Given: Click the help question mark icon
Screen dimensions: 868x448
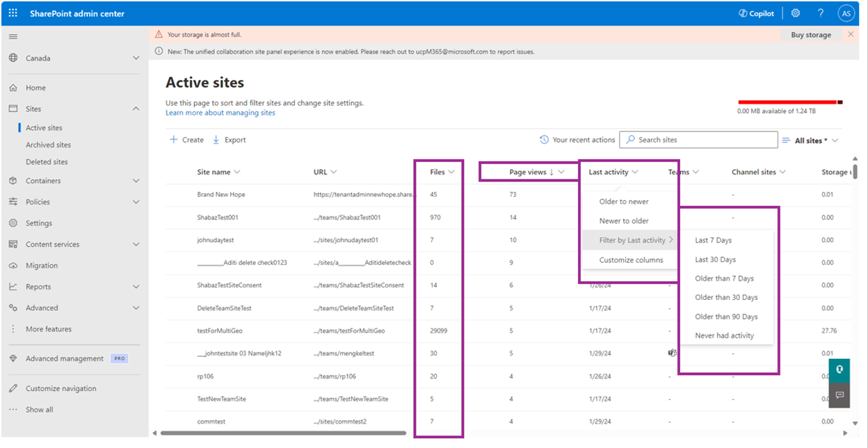Looking at the screenshot, I should [x=821, y=13].
